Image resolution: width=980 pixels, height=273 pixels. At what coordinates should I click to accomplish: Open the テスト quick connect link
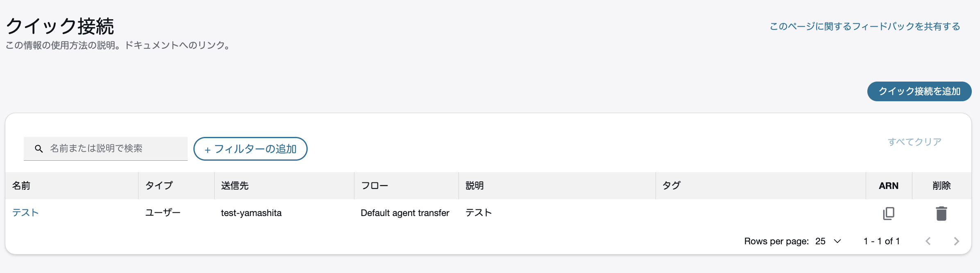pos(25,213)
